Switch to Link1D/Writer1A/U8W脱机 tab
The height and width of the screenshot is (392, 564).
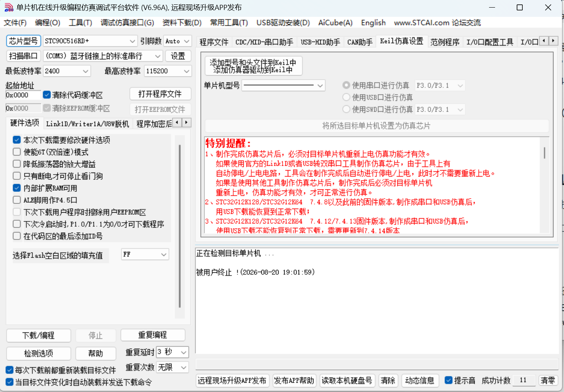[87, 124]
